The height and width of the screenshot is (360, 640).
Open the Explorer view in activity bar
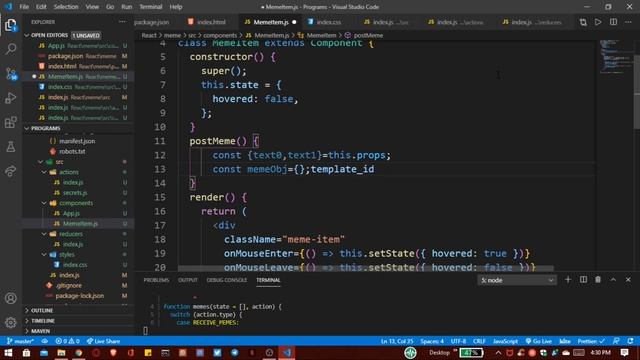(x=11, y=25)
